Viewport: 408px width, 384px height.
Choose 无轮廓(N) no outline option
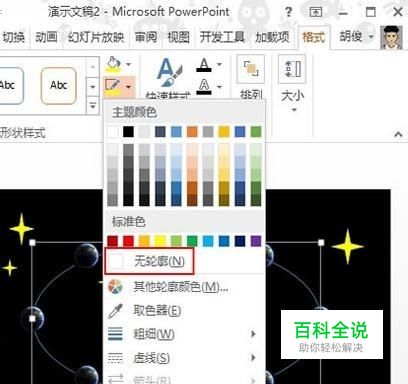click(x=149, y=261)
